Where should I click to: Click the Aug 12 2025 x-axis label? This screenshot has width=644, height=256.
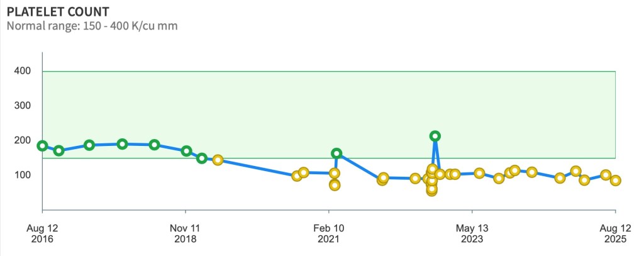coord(614,233)
